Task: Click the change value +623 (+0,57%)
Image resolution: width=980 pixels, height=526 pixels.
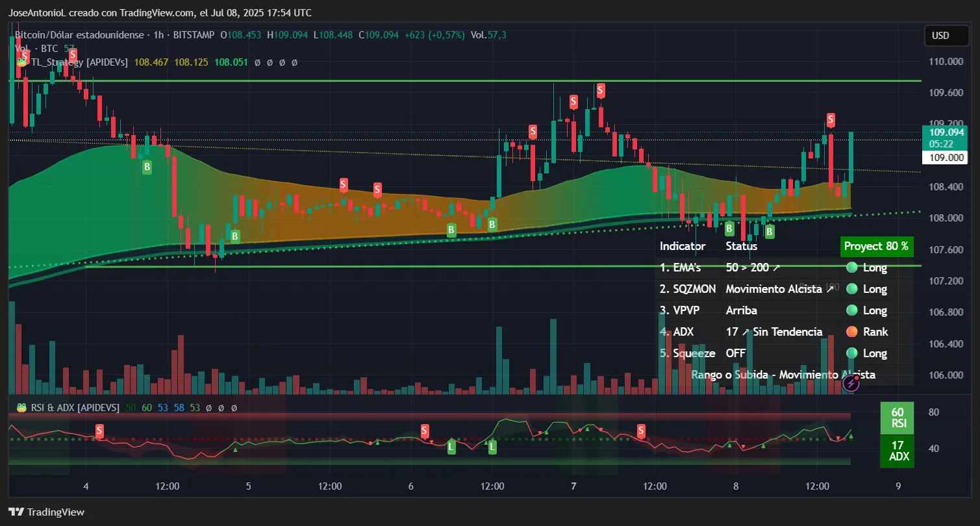Action: (x=434, y=35)
